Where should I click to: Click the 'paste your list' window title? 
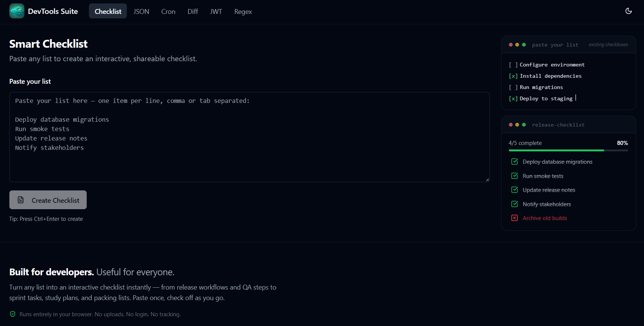(x=555, y=45)
